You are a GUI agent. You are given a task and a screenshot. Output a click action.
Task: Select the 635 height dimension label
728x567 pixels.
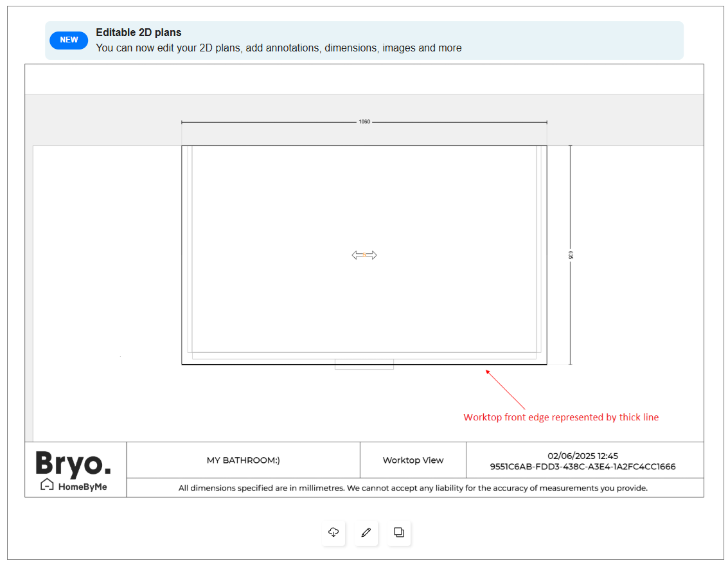pos(570,255)
